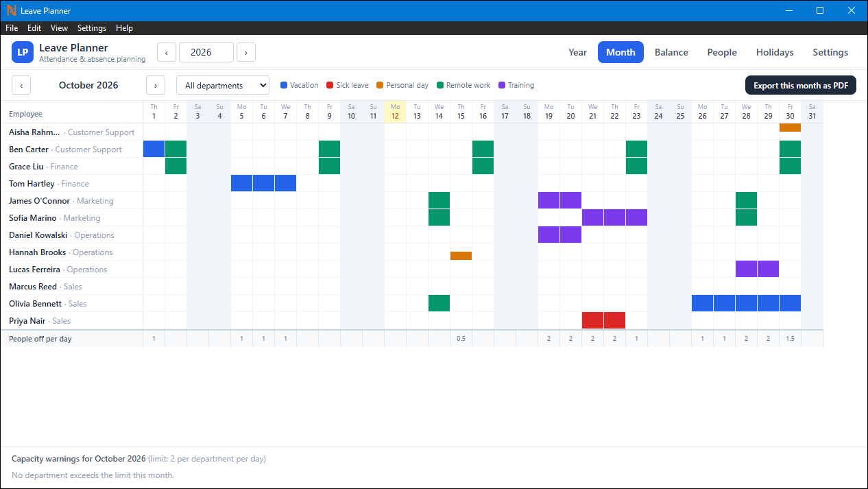Open the Edit menu
This screenshot has width=868, height=489.
click(x=34, y=28)
